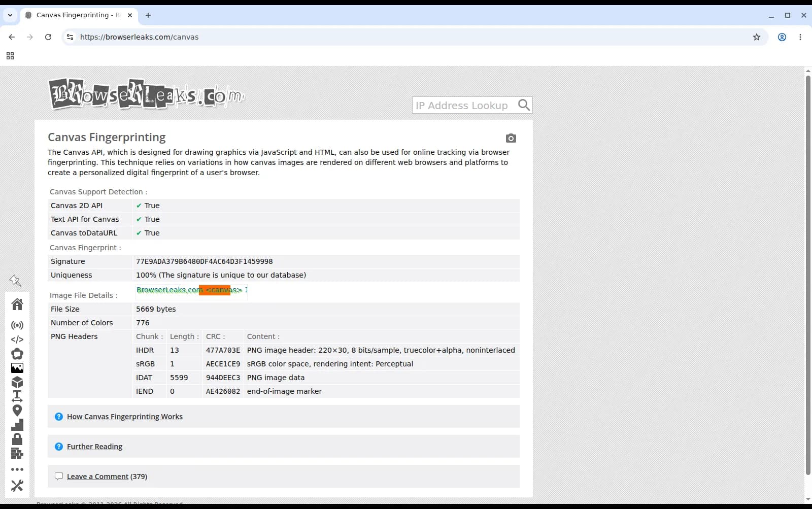Open the apps grid in bookmarks bar
This screenshot has height=509, width=812.
tap(10, 56)
